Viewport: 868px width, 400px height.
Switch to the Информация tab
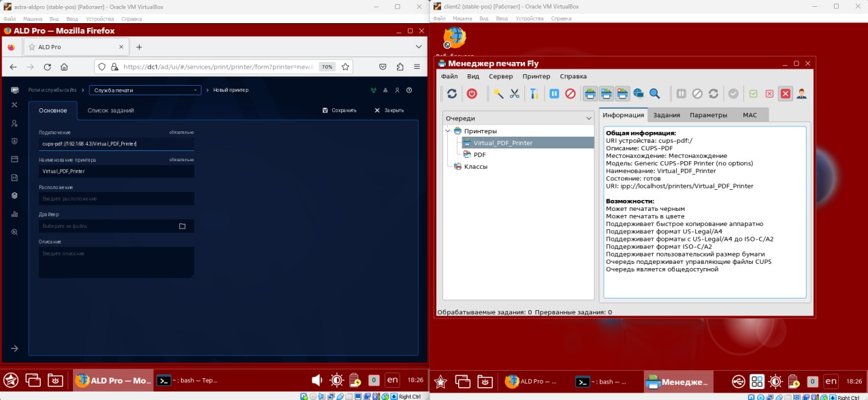(623, 115)
